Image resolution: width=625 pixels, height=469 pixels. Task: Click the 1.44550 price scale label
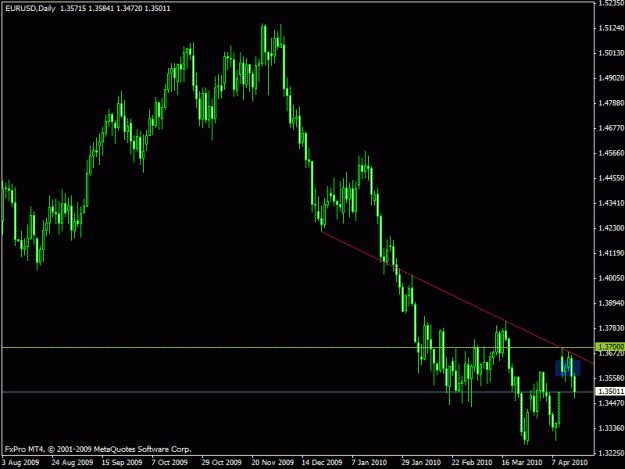coord(611,178)
